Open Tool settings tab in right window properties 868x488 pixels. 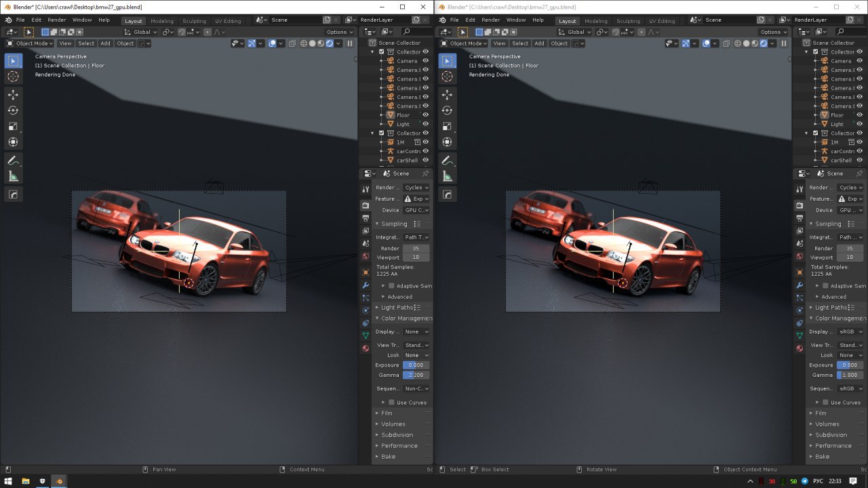pos(800,189)
